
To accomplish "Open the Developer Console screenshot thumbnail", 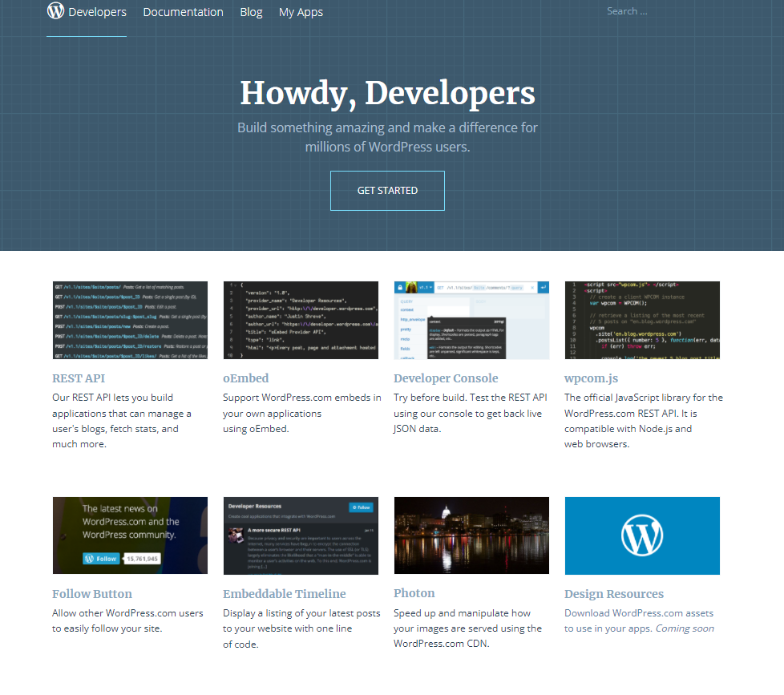I will click(x=471, y=320).
